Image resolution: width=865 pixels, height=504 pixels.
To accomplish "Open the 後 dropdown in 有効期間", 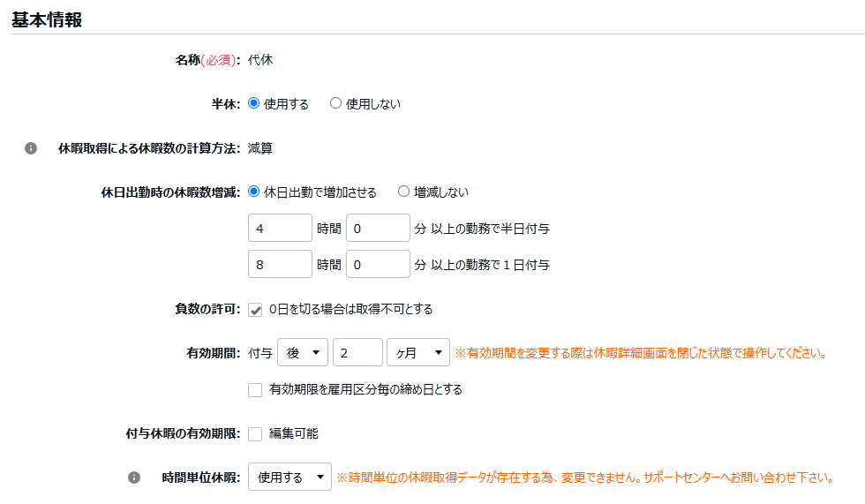I will pyautogui.click(x=303, y=353).
